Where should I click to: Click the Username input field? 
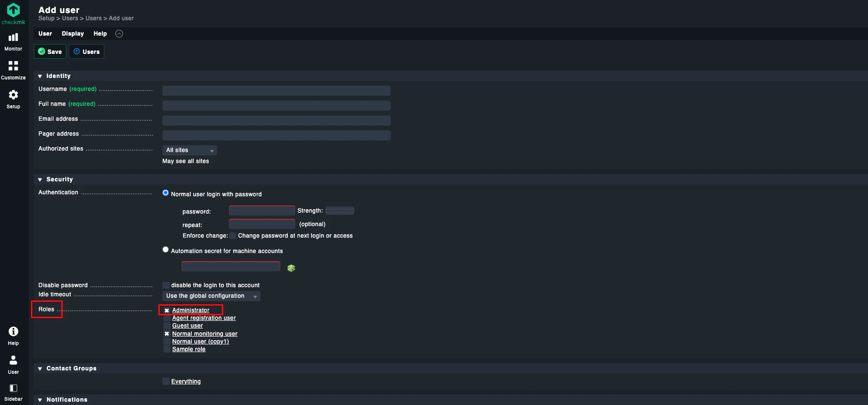point(276,90)
